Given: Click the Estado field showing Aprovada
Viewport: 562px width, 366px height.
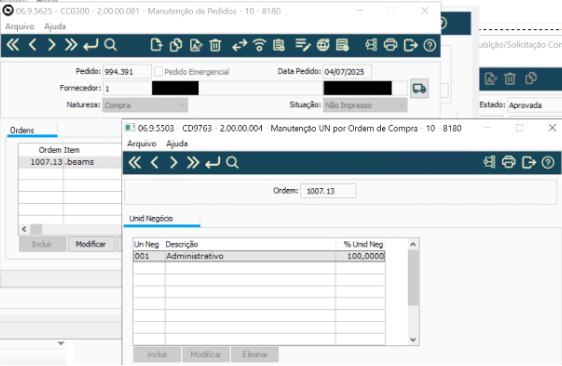Looking at the screenshot, I should [535, 105].
